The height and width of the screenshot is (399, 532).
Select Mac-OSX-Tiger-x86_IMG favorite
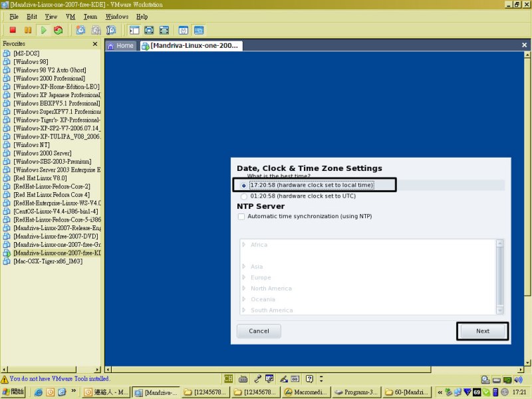click(x=48, y=261)
